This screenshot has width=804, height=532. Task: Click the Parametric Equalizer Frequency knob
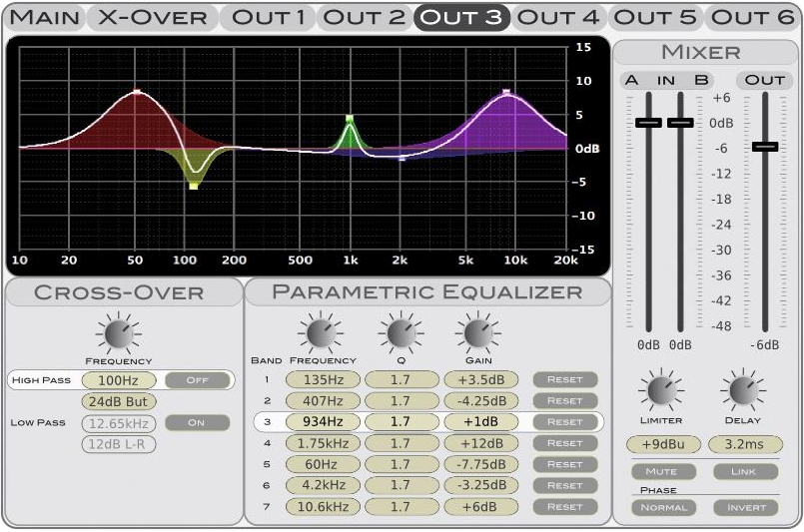pos(321,333)
